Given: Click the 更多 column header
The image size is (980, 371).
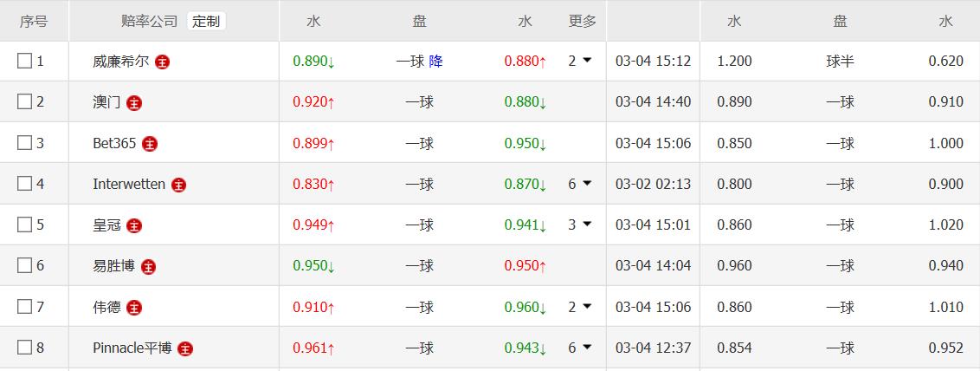Looking at the screenshot, I should pyautogui.click(x=582, y=21).
